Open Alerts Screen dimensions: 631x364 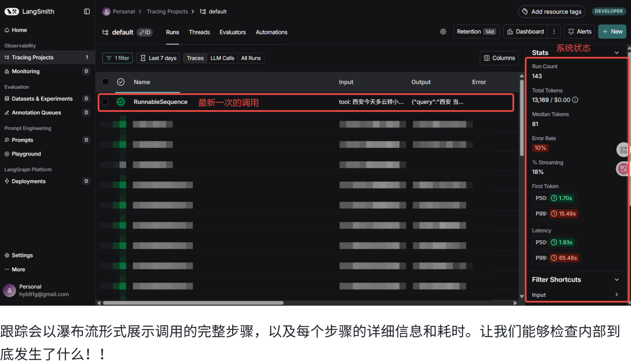(x=580, y=32)
